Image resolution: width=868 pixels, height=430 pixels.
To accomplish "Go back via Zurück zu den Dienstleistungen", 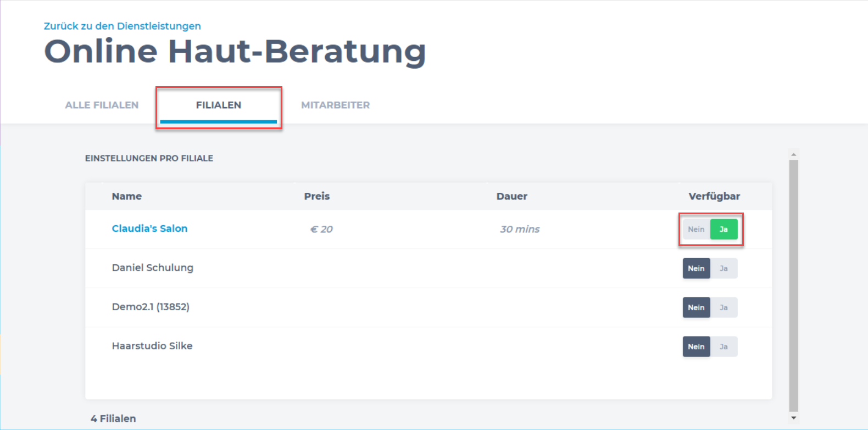I will (122, 26).
